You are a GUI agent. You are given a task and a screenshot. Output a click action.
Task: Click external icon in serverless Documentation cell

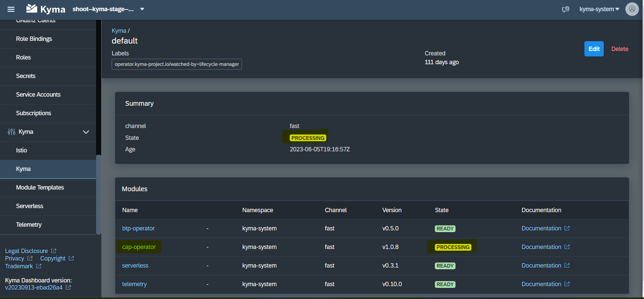[x=567, y=265]
